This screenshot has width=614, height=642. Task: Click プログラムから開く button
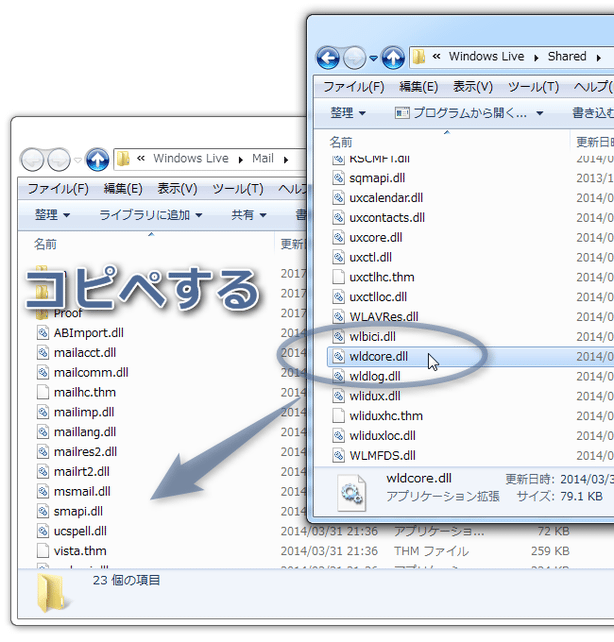[x=460, y=113]
